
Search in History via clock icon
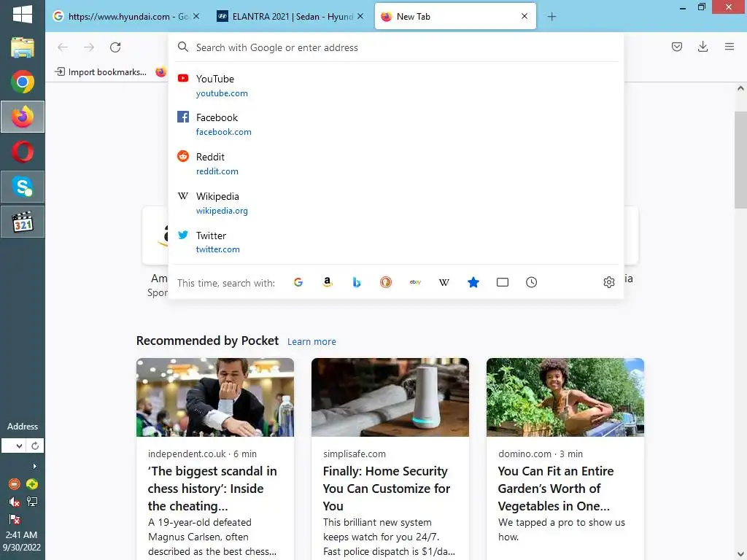532,282
